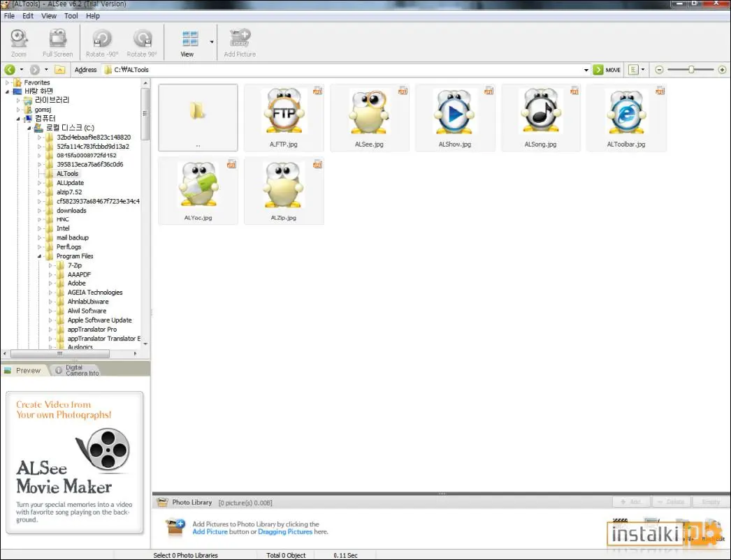This screenshot has width=731, height=560.
Task: Click the Add button in Photo Library
Action: [631, 502]
